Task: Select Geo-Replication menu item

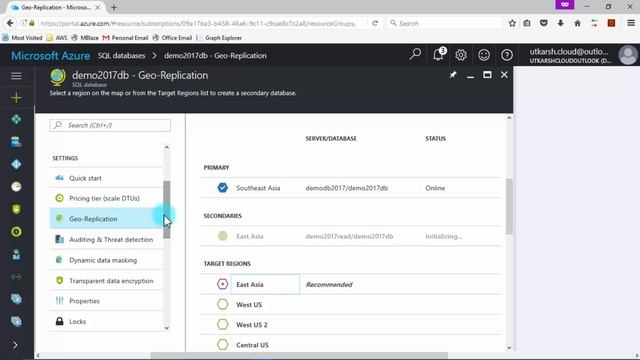Action: (x=106, y=219)
